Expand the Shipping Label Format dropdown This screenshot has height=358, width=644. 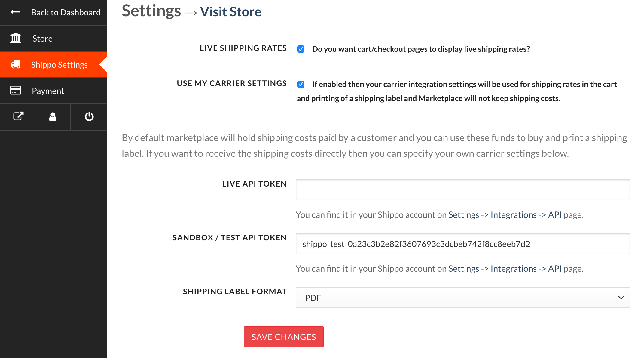click(462, 298)
